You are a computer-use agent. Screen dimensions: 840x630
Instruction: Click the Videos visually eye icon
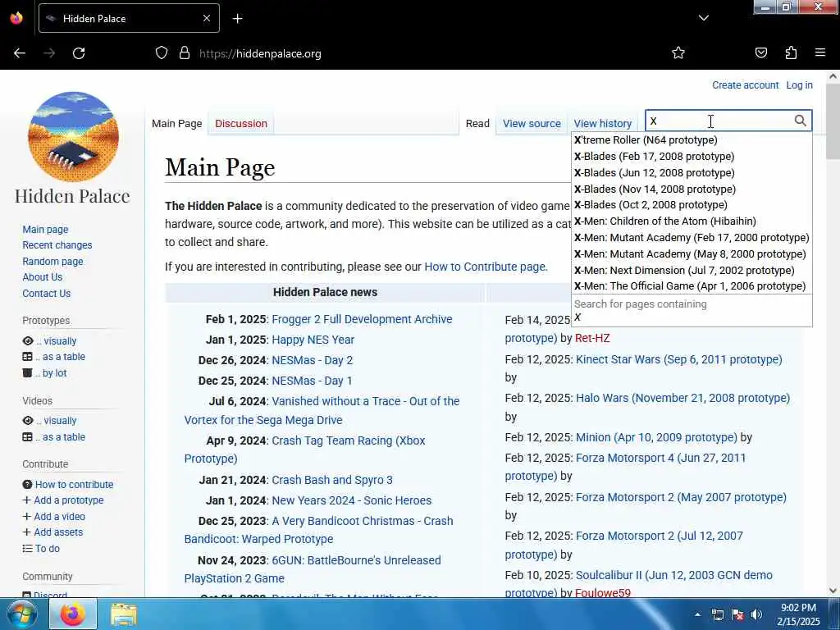click(28, 421)
